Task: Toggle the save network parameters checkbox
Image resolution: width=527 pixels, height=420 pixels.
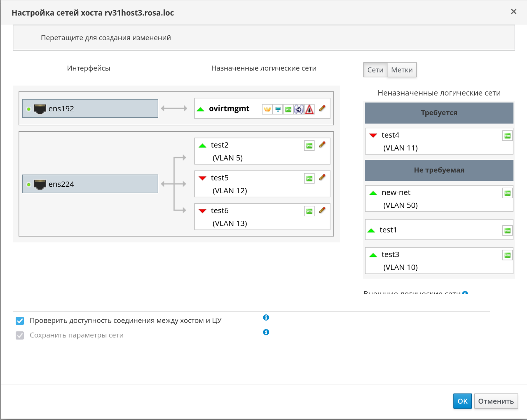Action: [20, 335]
